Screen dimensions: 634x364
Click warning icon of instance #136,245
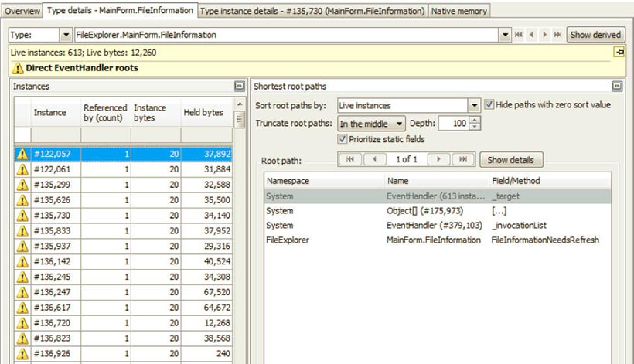(22, 277)
